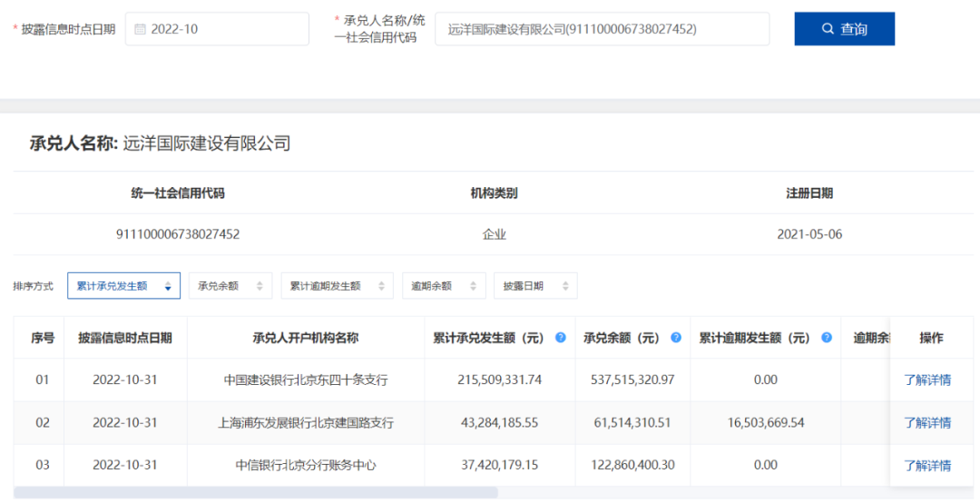Click row number 01 cell
This screenshot has width=980, height=503.
[x=43, y=380]
